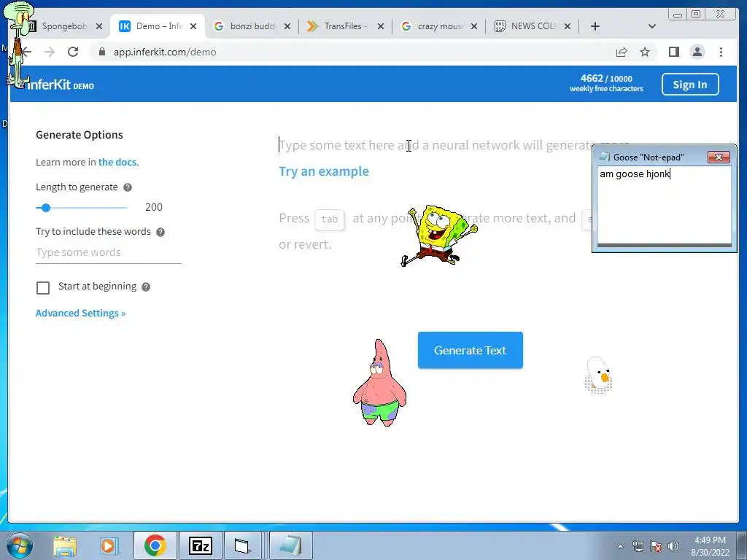
Task: Expand Advanced Settings
Action: 80,313
